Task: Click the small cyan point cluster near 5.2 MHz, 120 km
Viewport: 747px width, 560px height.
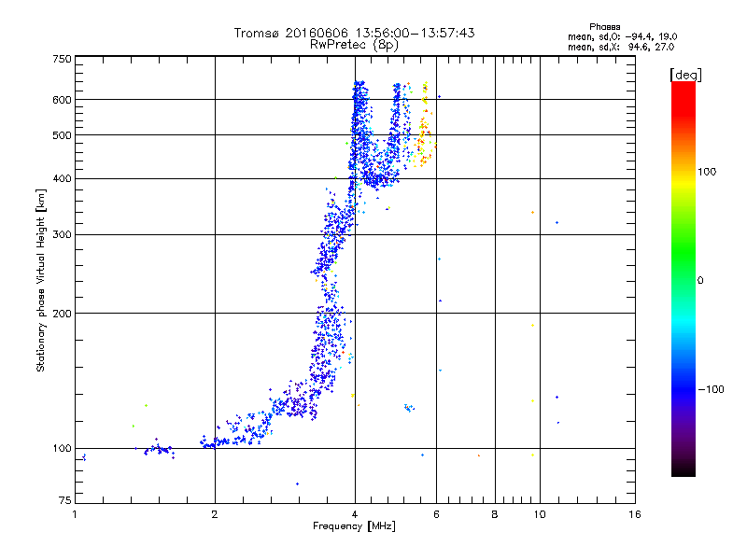Action: coord(409,408)
